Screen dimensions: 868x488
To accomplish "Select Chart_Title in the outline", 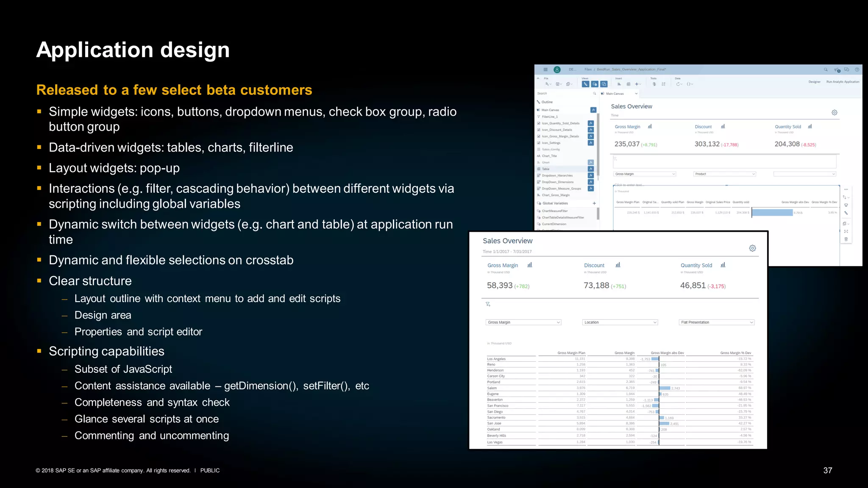I will pyautogui.click(x=549, y=156).
